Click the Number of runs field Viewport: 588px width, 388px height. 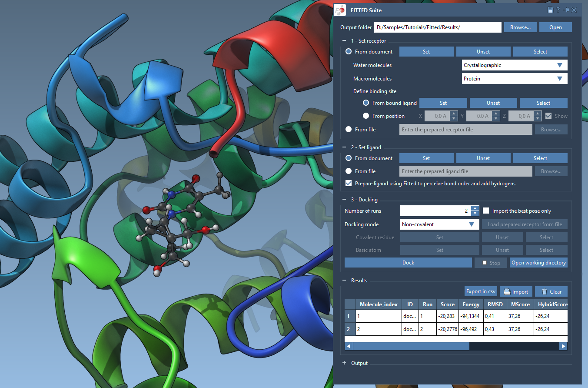coord(435,211)
